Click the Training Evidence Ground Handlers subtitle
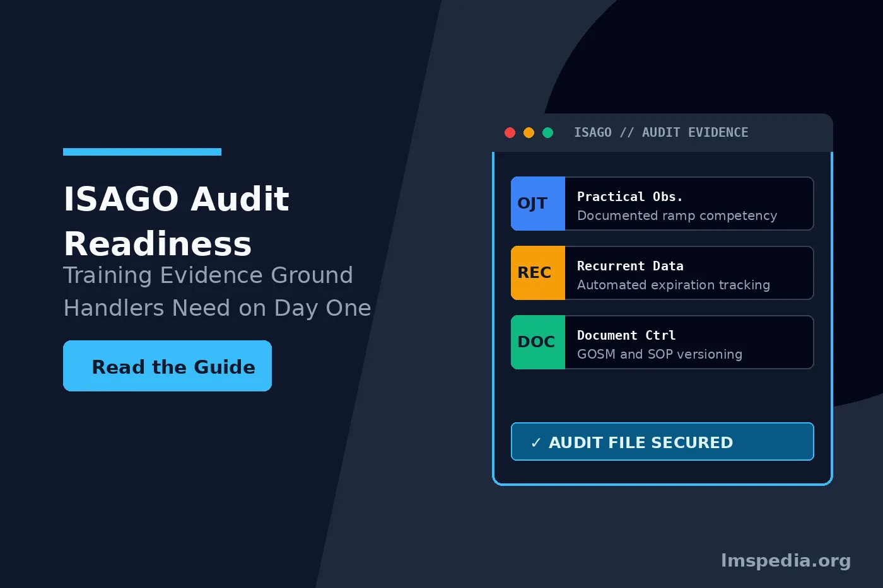This screenshot has height=588, width=883. click(x=217, y=292)
